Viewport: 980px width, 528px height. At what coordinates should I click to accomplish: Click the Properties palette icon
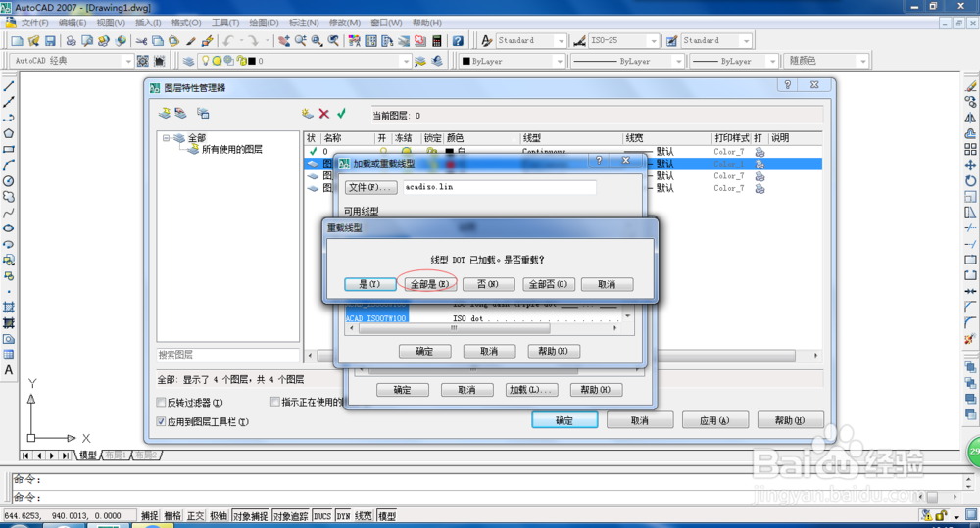(355, 40)
